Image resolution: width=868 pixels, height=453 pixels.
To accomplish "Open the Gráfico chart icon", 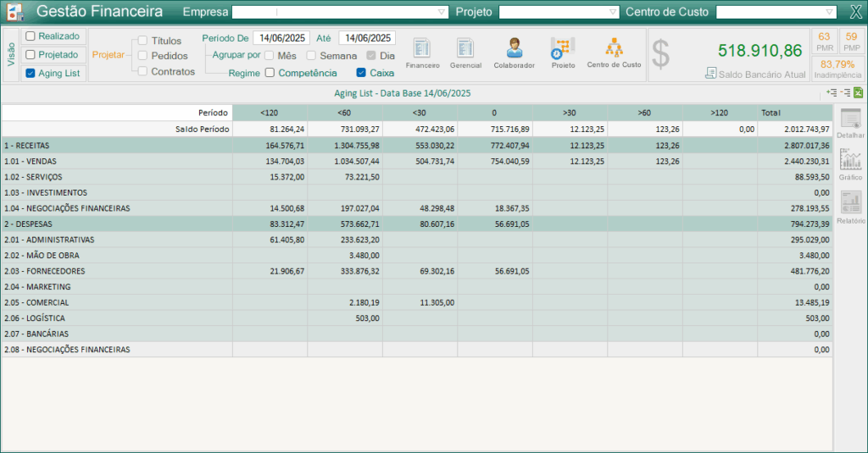I will pyautogui.click(x=850, y=164).
